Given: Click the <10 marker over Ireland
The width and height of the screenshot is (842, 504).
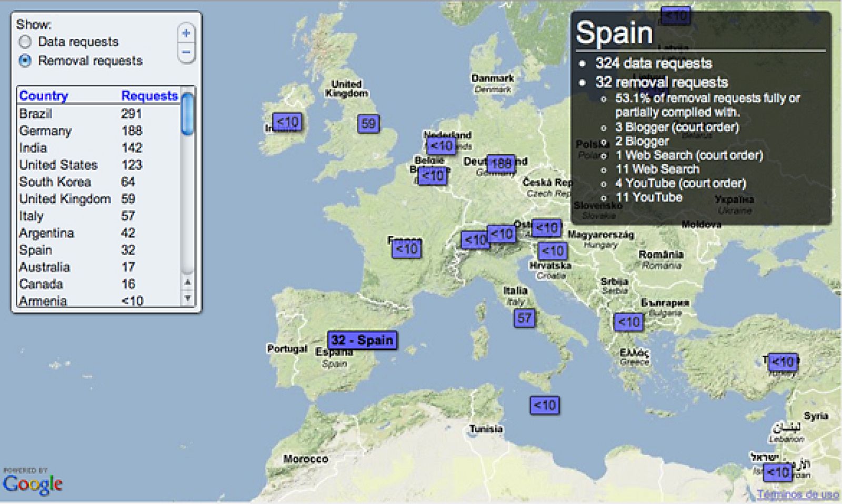Looking at the screenshot, I should [287, 122].
